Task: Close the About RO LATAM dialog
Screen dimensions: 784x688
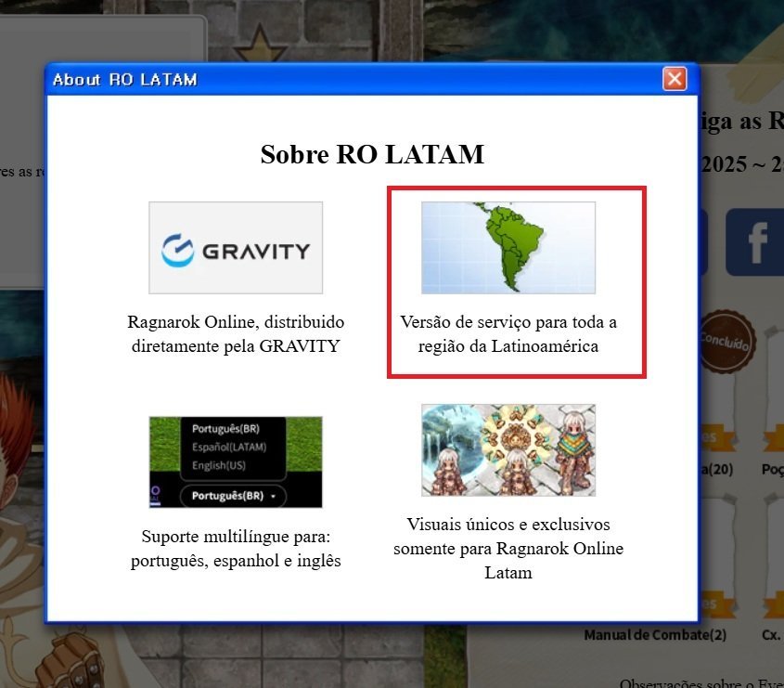Action: (675, 79)
